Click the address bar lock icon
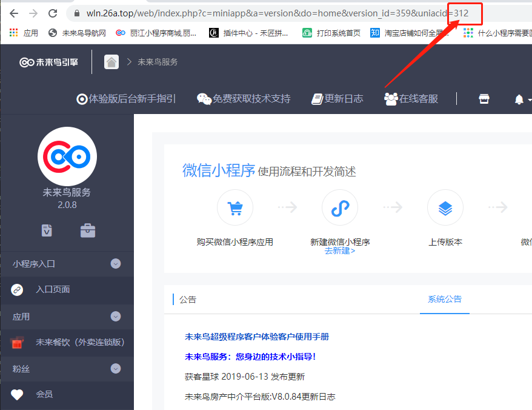 pyautogui.click(x=77, y=13)
